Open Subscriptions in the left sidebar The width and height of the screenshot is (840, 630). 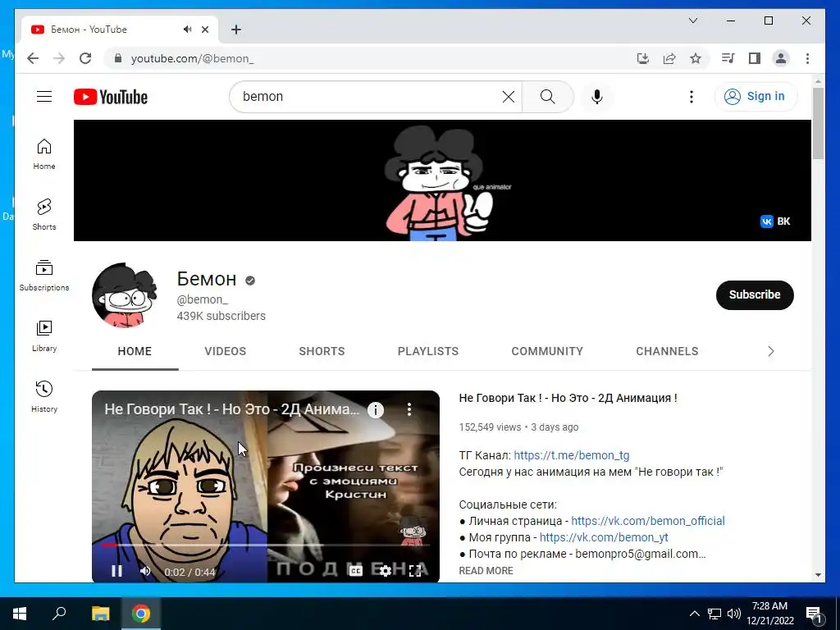click(44, 276)
